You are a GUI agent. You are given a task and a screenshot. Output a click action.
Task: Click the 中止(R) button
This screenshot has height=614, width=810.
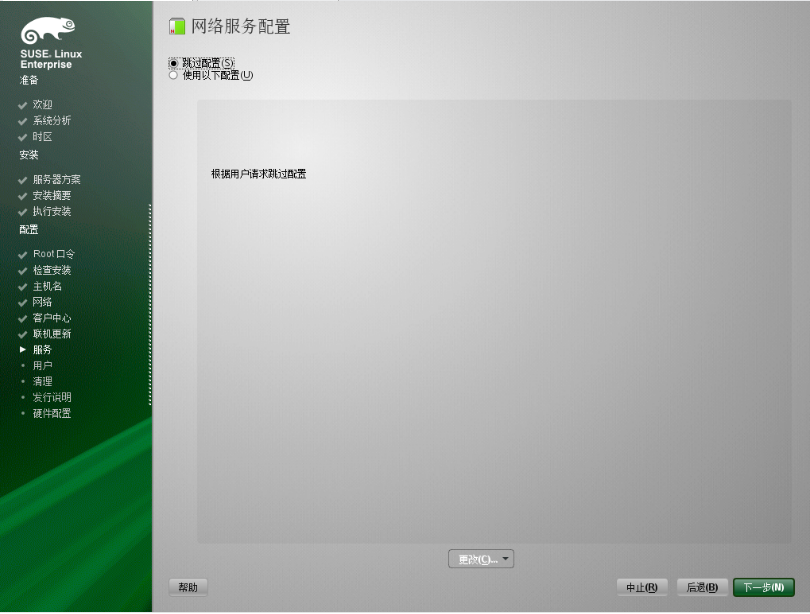tap(641, 587)
